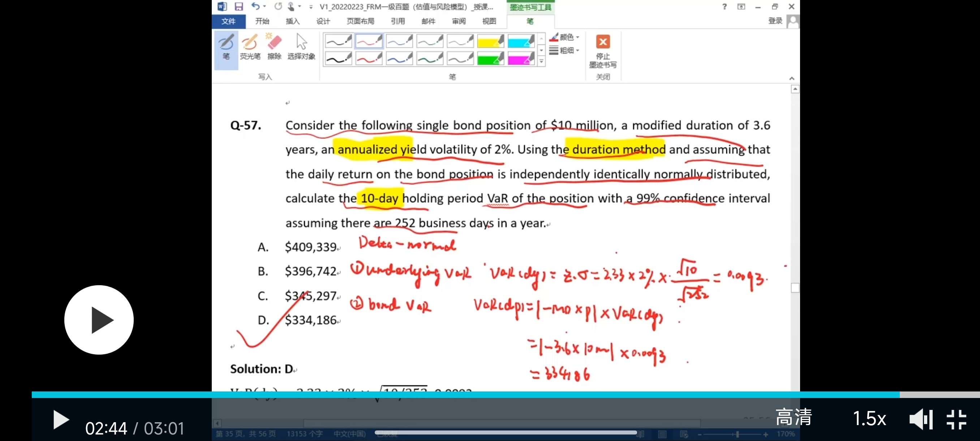
Task: Click document scrollbar up arrow
Action: click(795, 89)
